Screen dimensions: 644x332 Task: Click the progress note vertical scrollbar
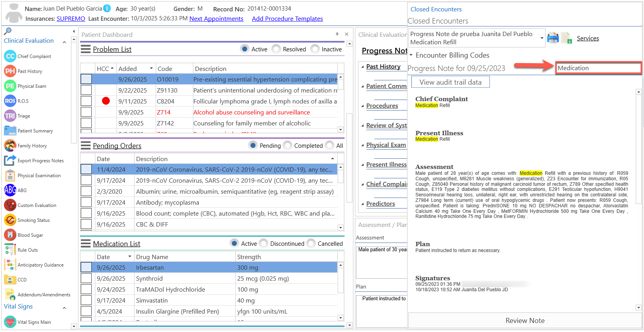tap(639, 200)
